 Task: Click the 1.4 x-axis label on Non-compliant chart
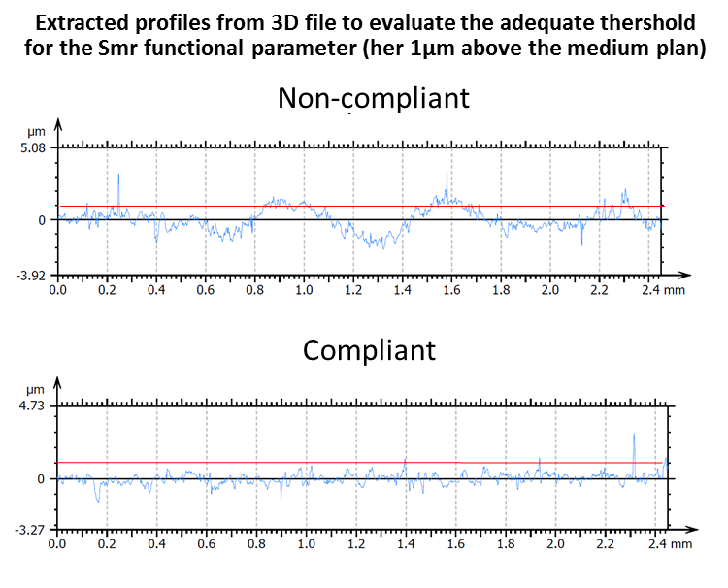click(x=402, y=290)
